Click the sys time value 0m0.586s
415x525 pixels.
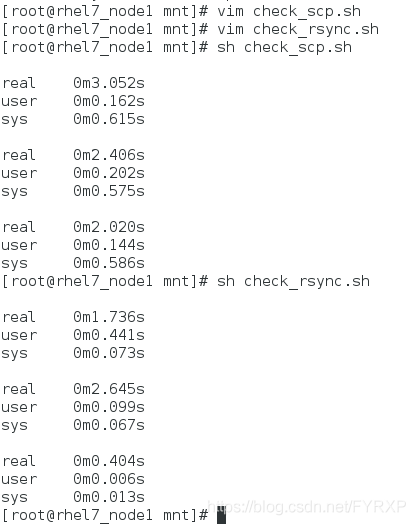109,263
